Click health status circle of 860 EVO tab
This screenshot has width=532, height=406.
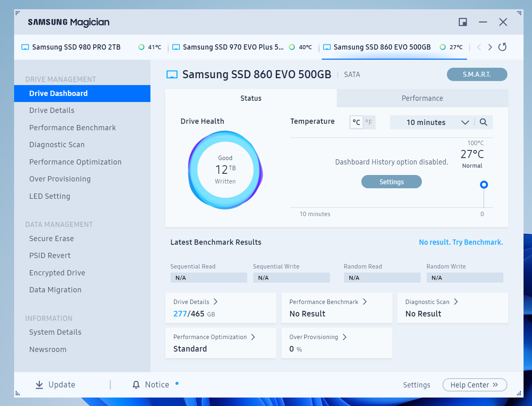click(x=442, y=47)
